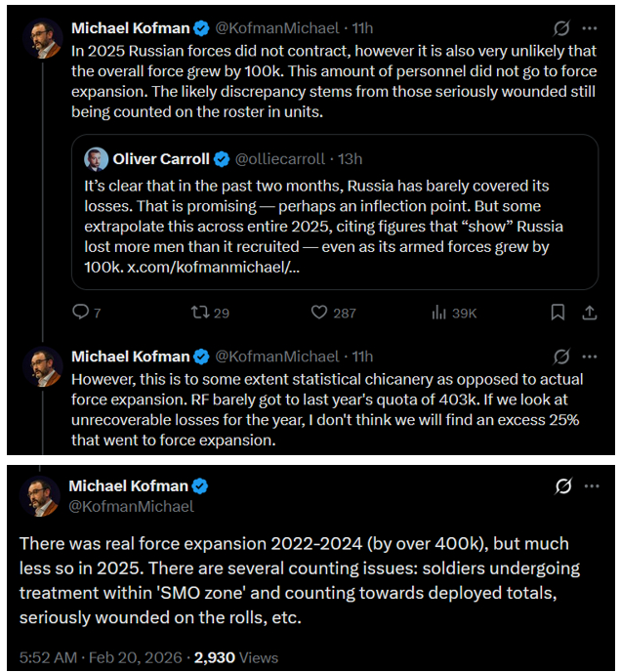Click Oliver Carroll's avatar in quoted tweet

coord(97,159)
